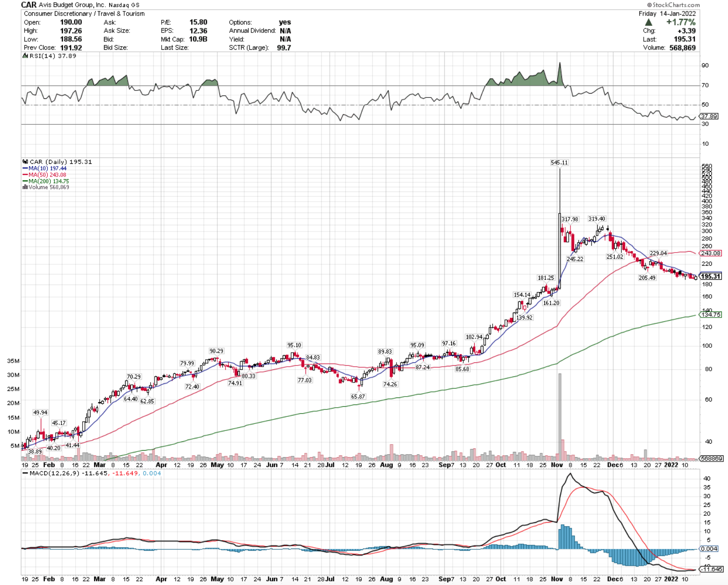Click the 74.26 price annotation
This screenshot has height=585, width=728.
(390, 384)
